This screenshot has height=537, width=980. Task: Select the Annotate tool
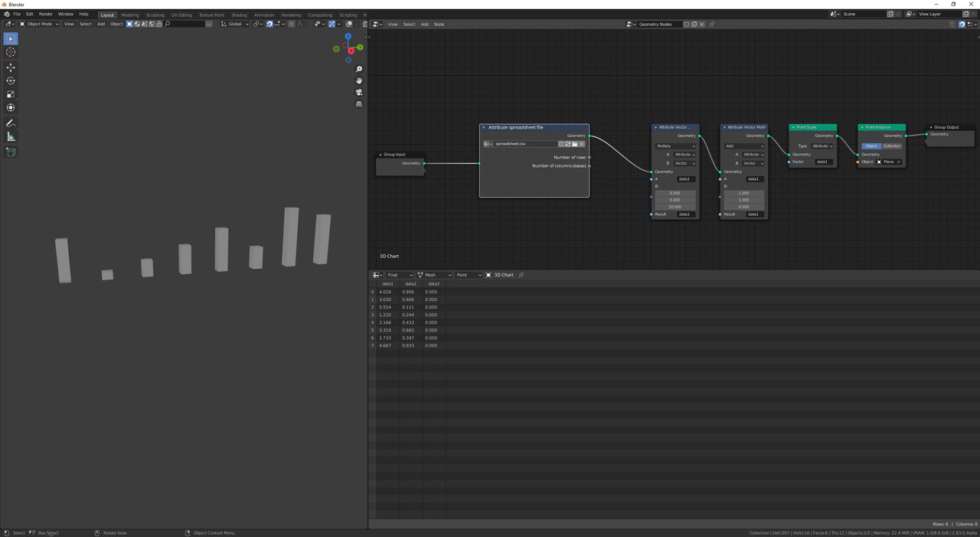pyautogui.click(x=11, y=123)
